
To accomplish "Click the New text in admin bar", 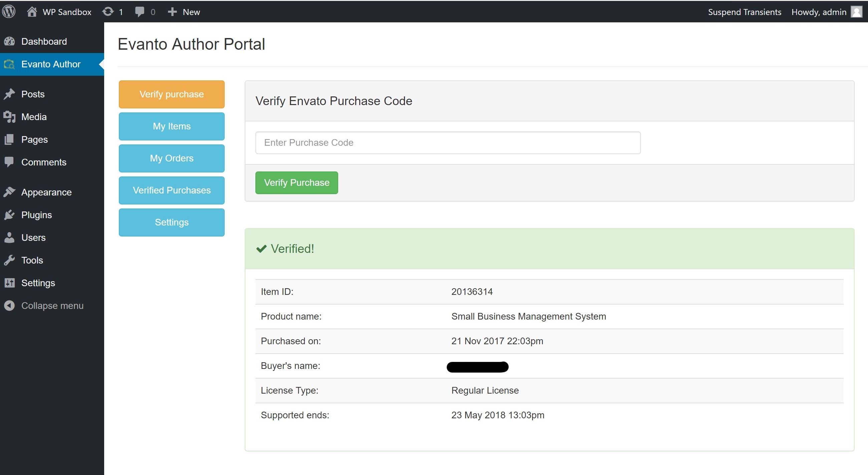I will pos(191,12).
